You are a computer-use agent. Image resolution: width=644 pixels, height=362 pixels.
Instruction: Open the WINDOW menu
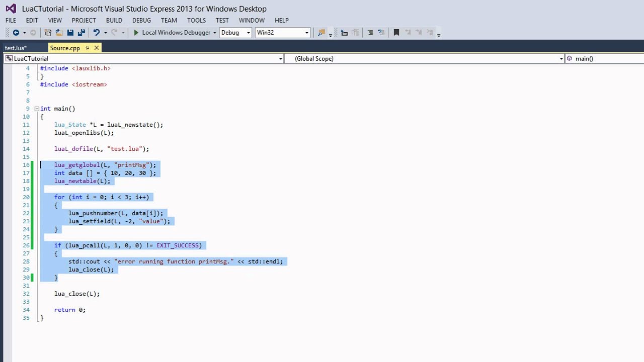tap(252, 20)
